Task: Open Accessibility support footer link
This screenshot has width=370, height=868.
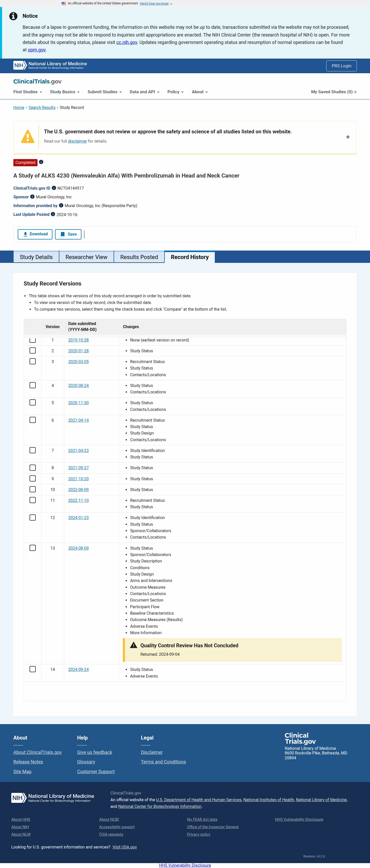Action: 117,827
